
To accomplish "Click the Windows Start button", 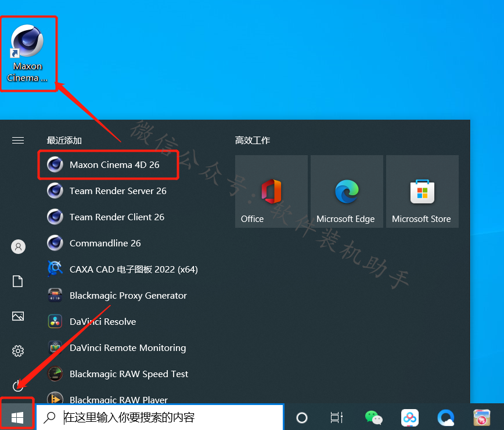I will pyautogui.click(x=17, y=418).
